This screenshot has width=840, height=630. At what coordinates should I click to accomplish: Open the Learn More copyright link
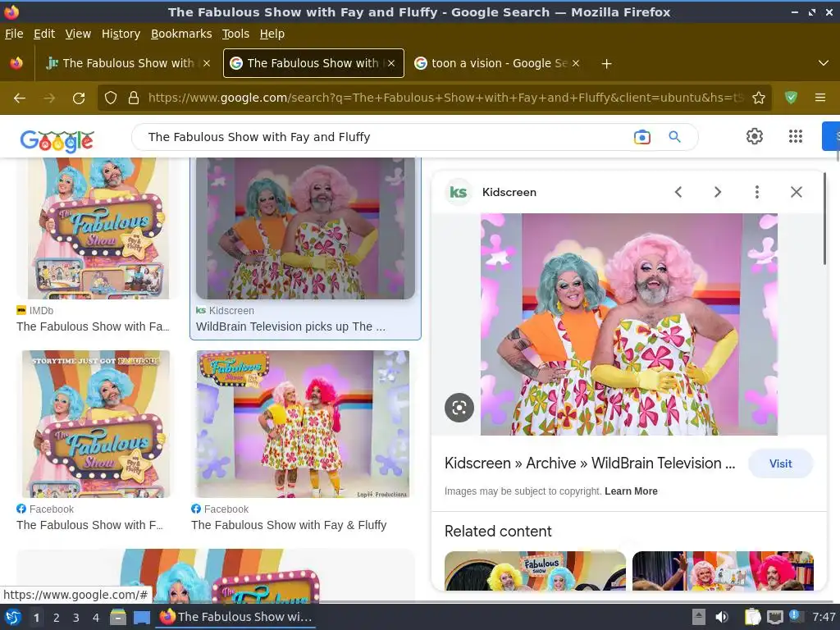pyautogui.click(x=631, y=491)
